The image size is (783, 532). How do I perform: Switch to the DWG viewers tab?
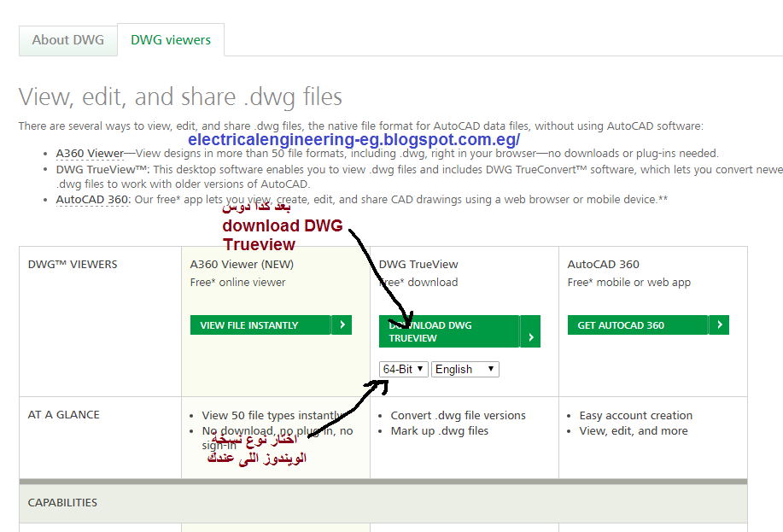(170, 39)
